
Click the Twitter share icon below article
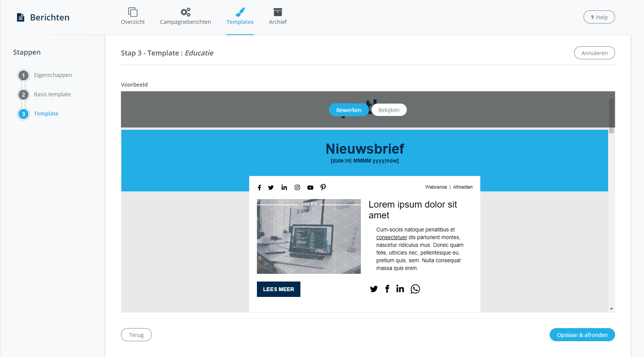click(x=374, y=289)
